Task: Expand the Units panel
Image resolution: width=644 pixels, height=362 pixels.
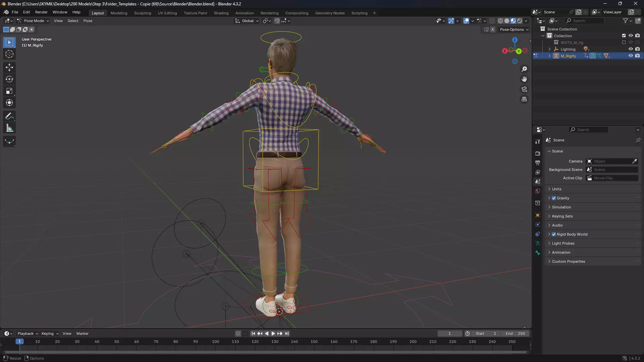Action: pos(556,189)
